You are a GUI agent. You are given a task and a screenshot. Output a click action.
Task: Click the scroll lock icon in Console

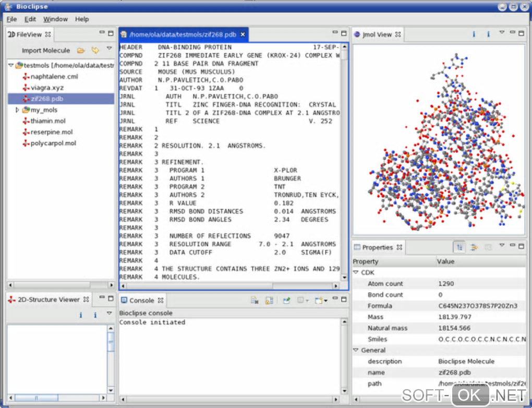[x=269, y=301]
